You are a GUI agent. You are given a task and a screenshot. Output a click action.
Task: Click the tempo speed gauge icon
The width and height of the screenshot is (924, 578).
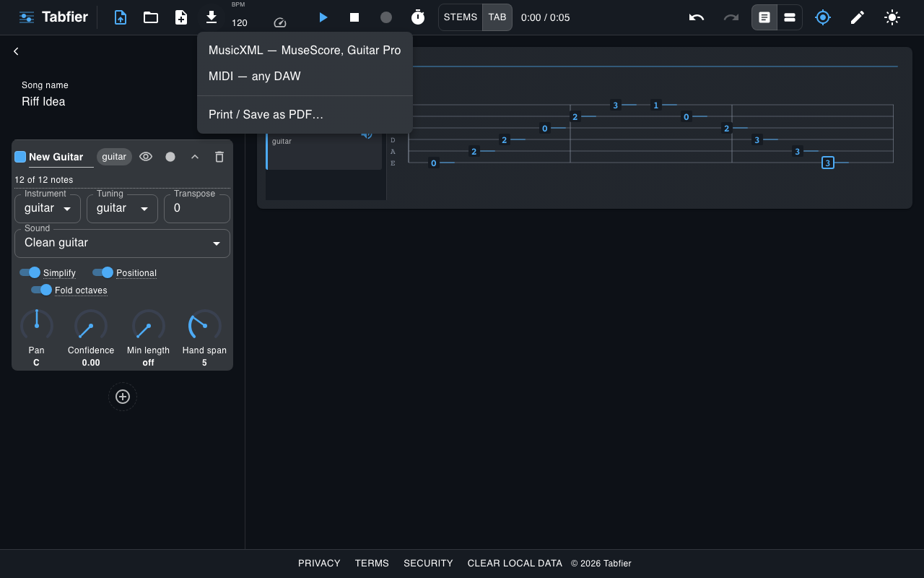tap(280, 22)
